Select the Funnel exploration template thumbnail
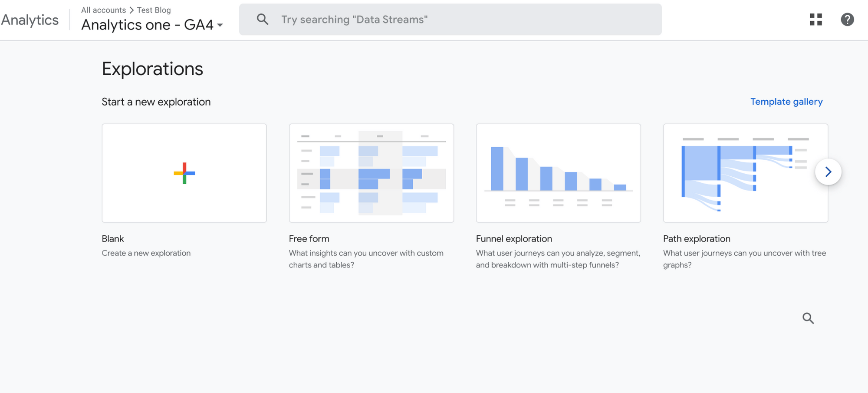The image size is (868, 393). (559, 173)
